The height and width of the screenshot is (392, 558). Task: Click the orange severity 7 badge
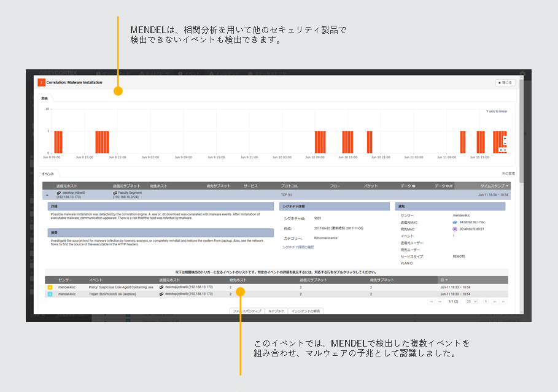click(41, 83)
